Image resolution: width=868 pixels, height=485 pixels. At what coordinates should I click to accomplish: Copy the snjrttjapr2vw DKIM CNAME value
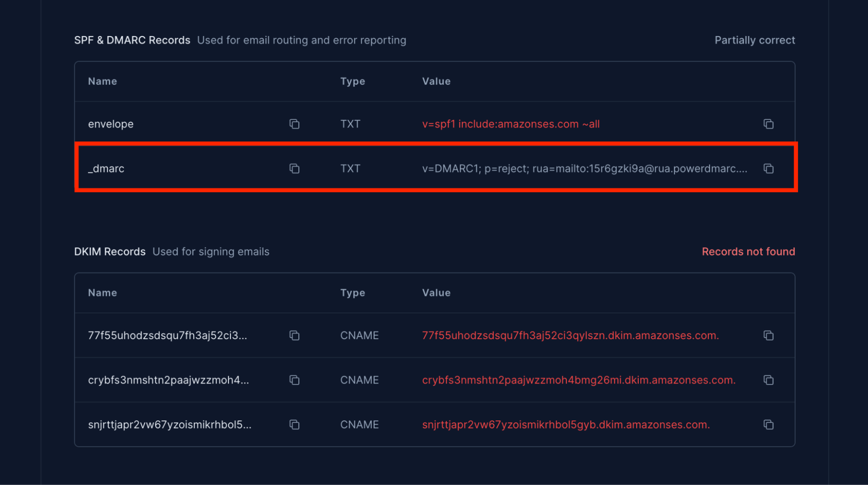point(768,425)
